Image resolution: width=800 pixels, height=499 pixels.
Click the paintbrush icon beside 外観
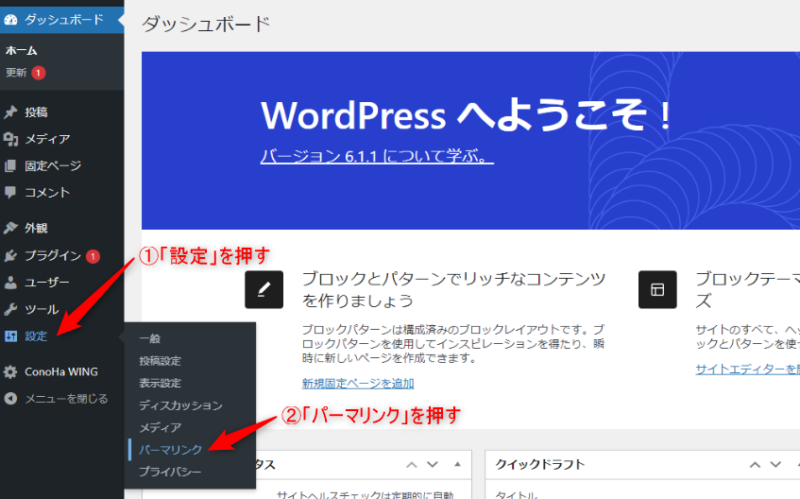tap(11, 228)
